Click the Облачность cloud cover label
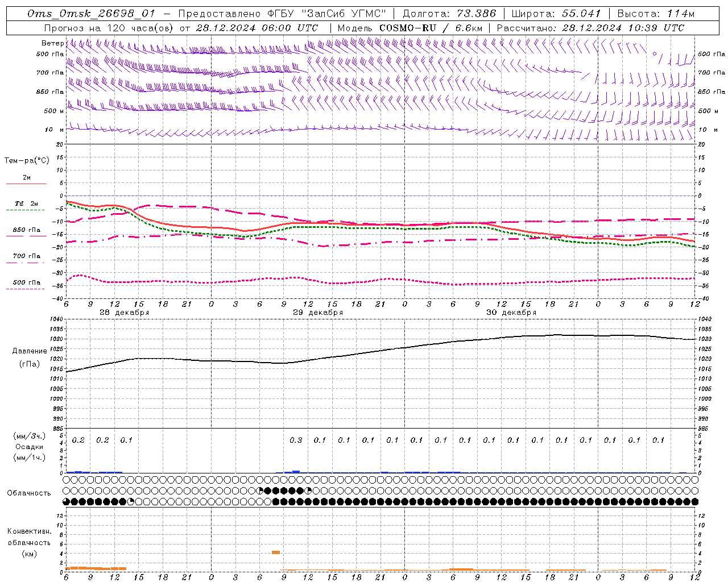728x582 pixels. (x=29, y=493)
